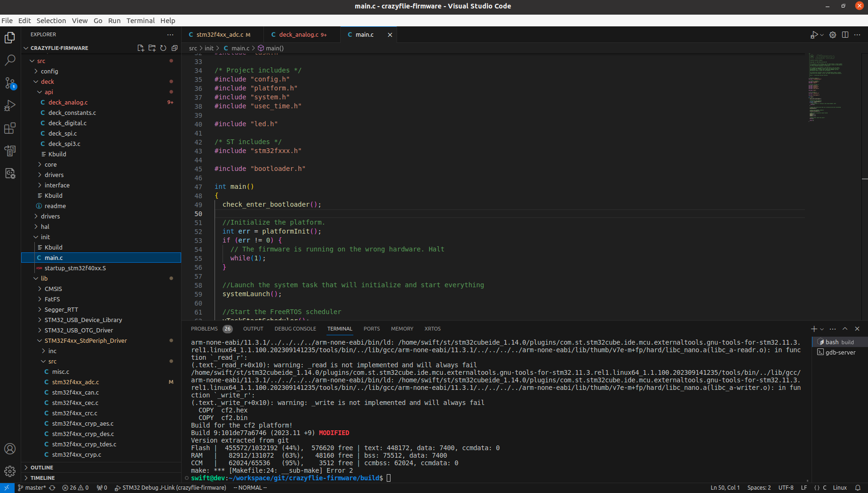Open the Terminal menu
The height and width of the screenshot is (493, 868).
pos(140,21)
